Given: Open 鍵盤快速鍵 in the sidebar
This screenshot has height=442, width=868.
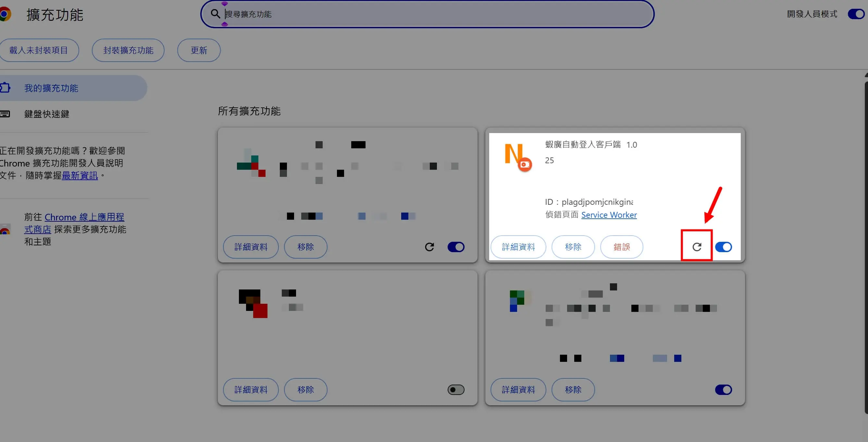Looking at the screenshot, I should (46, 114).
